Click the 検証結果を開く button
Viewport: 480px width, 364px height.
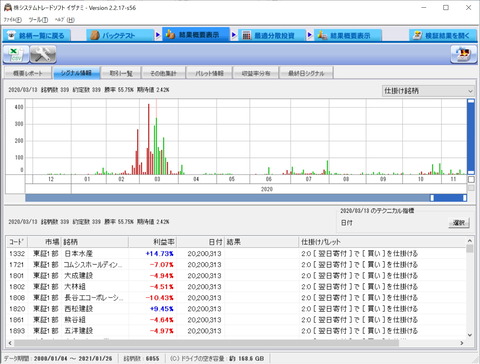443,35
